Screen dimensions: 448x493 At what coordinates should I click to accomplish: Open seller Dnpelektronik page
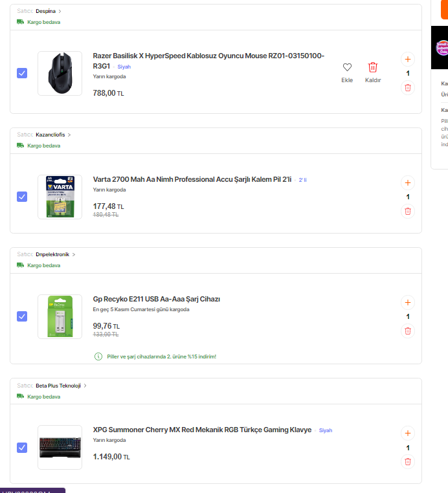pyautogui.click(x=52, y=254)
